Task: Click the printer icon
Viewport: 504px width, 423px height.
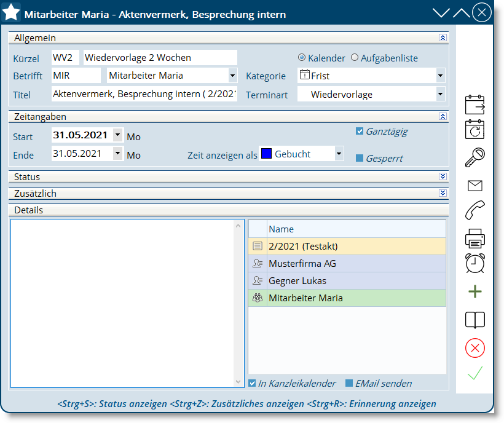Action: [474, 237]
